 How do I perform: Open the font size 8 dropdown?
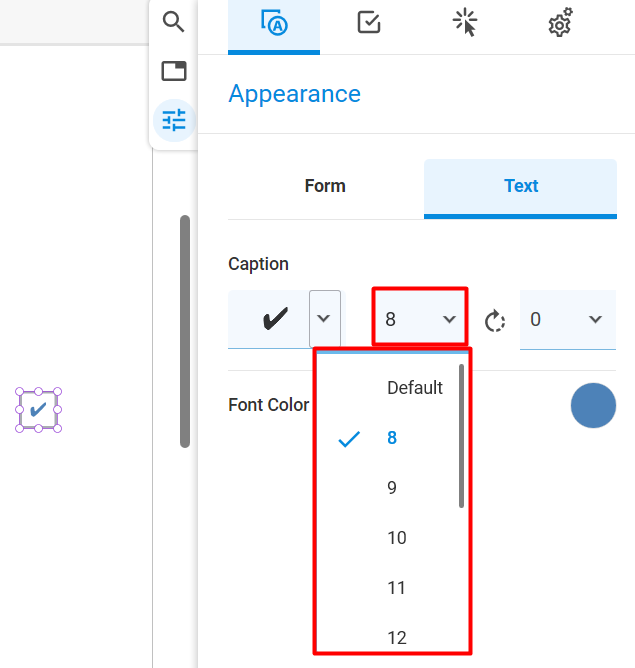click(420, 317)
